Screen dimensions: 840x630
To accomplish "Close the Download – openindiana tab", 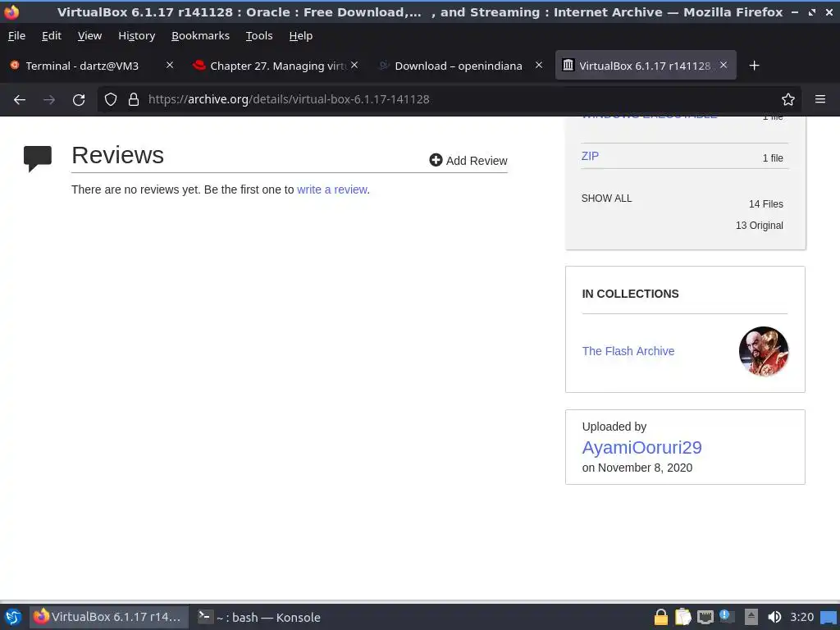I will point(538,65).
